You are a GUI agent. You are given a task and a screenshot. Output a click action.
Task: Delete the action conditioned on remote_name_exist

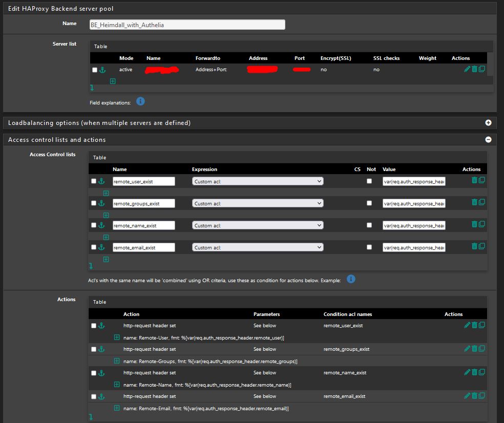(474, 372)
